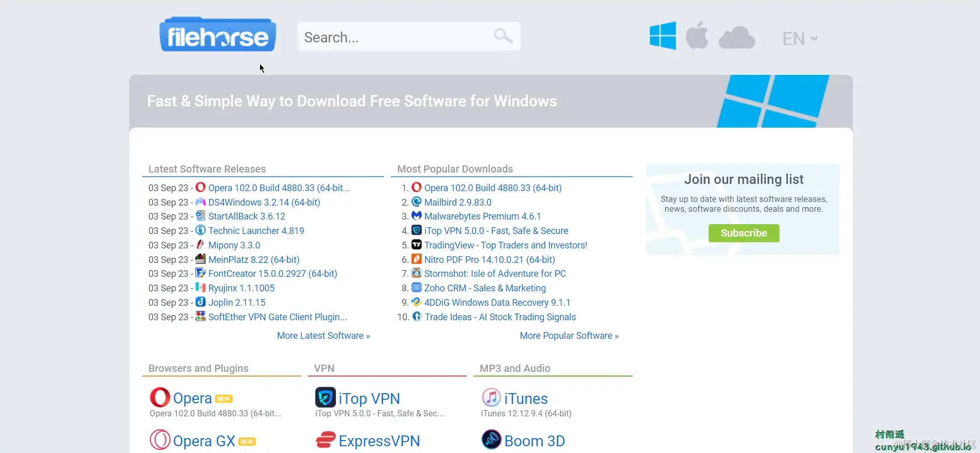This screenshot has height=453, width=980.
Task: Click Most Popular Downloads heading
Action: (x=455, y=169)
